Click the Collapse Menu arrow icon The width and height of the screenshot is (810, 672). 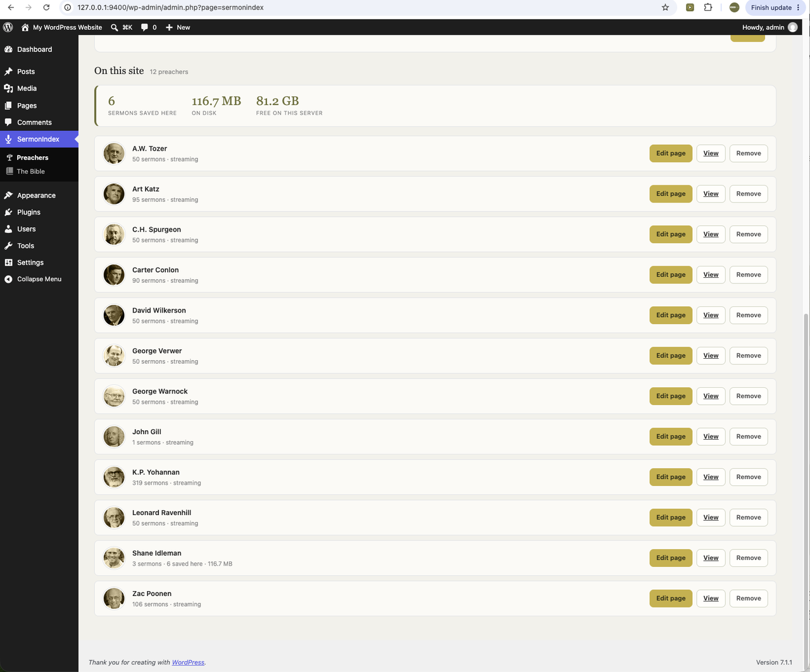click(8, 279)
